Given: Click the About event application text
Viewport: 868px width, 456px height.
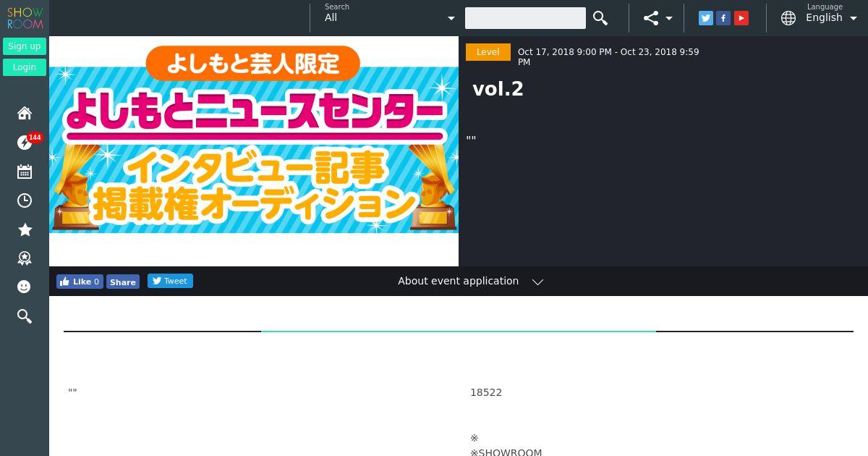Looking at the screenshot, I should coord(458,281).
